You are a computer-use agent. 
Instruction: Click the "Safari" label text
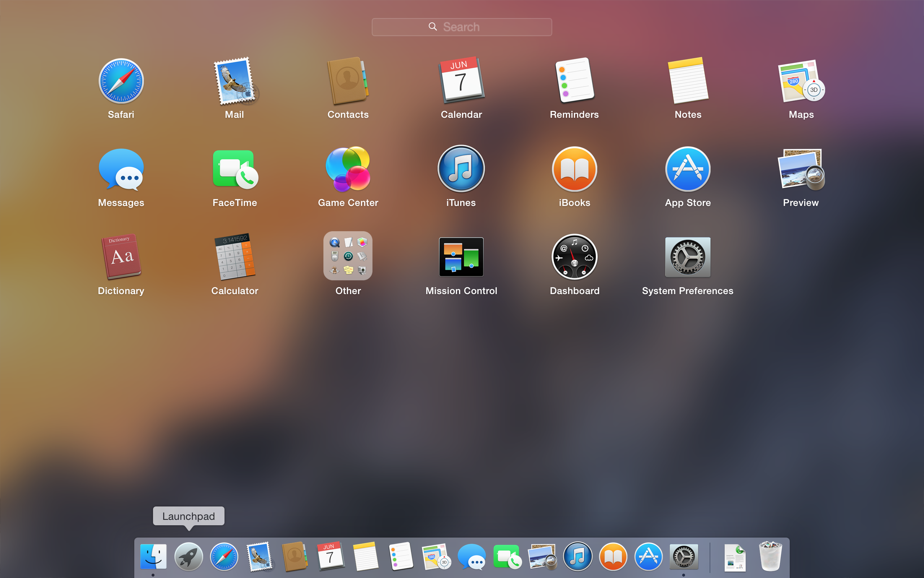121,114
